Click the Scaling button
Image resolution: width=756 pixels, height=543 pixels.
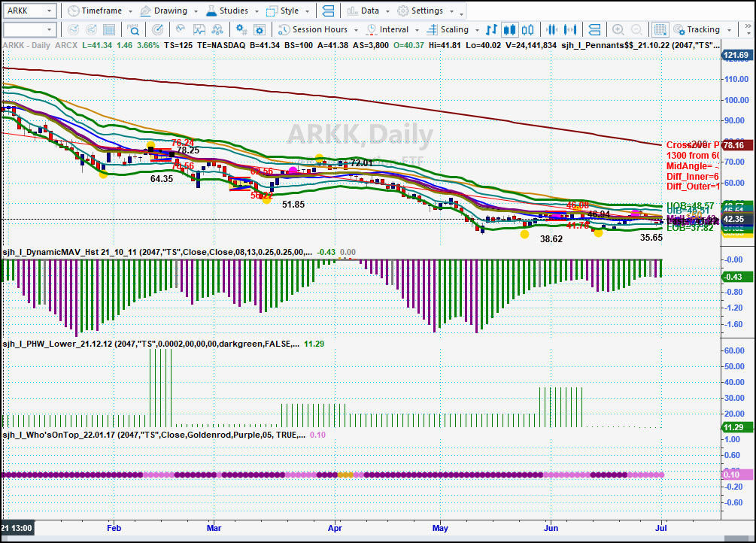(x=453, y=30)
